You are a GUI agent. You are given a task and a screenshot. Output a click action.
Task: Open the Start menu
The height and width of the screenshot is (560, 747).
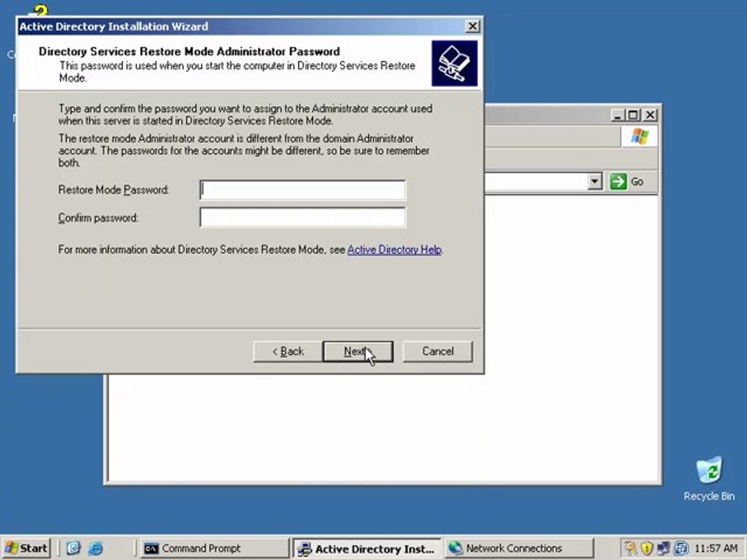[26, 548]
